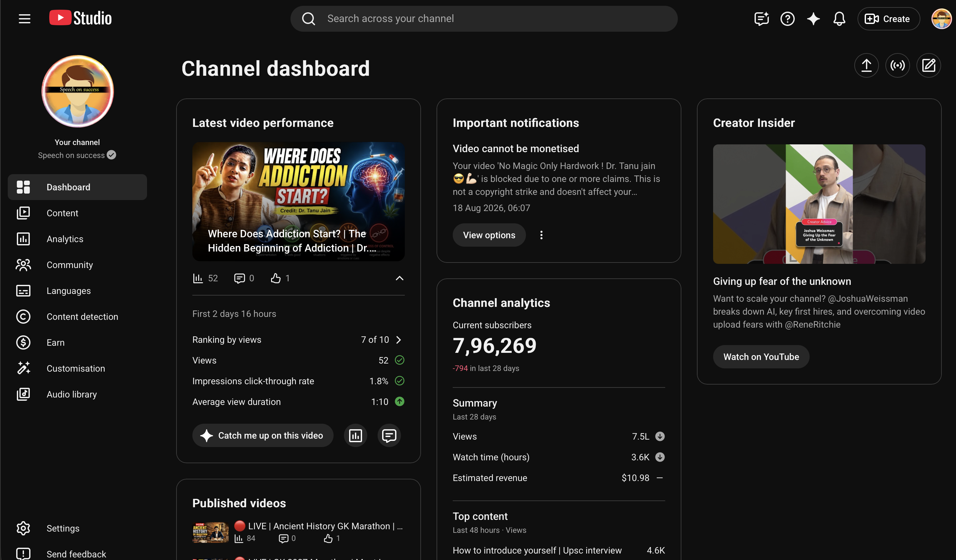Click the Create button
This screenshot has height=560, width=956.
[x=888, y=18]
